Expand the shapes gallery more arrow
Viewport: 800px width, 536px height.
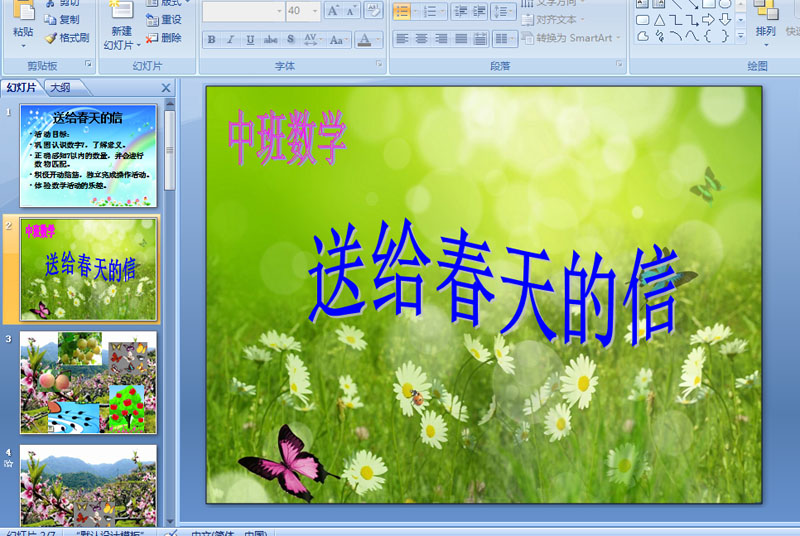point(741,36)
